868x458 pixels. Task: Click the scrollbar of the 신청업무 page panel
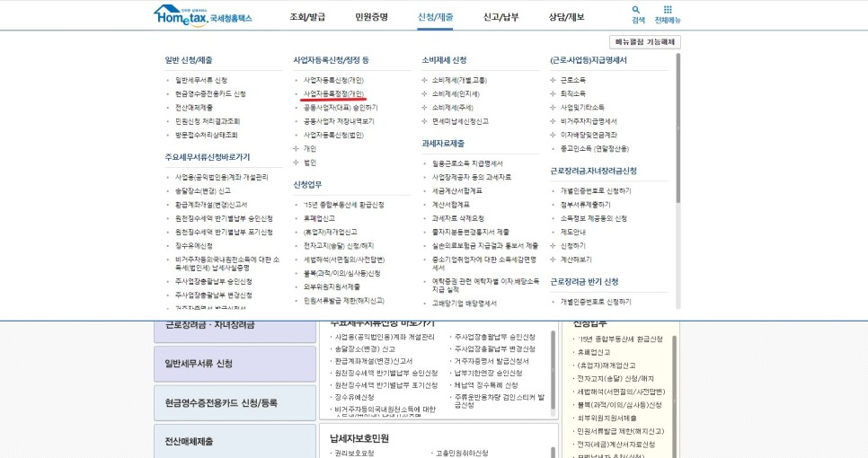pos(674,397)
